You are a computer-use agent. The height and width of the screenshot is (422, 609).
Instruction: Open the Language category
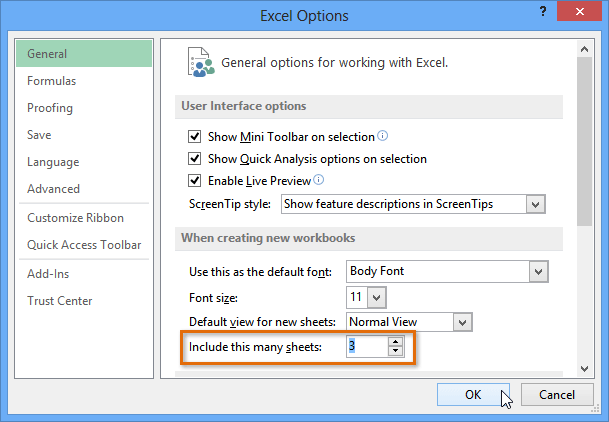pyautogui.click(x=84, y=162)
